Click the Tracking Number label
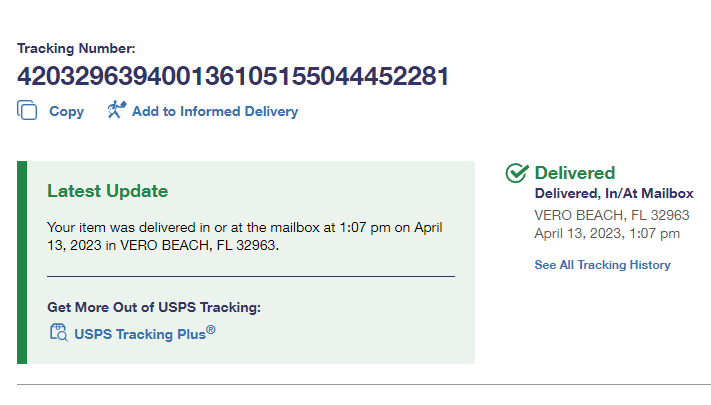Viewport: 711px width, 405px height. pyautogui.click(x=76, y=48)
